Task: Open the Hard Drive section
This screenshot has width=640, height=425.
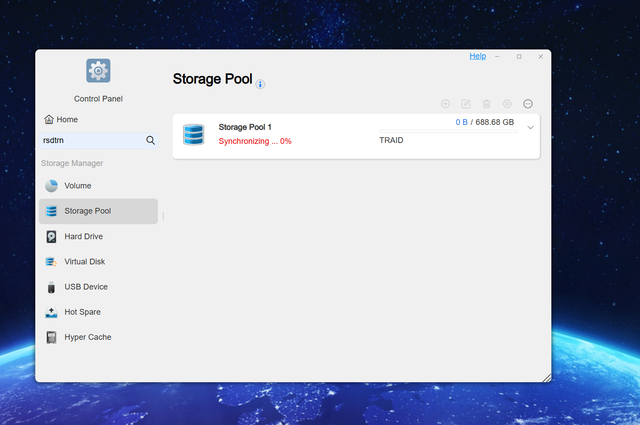Action: (98, 236)
